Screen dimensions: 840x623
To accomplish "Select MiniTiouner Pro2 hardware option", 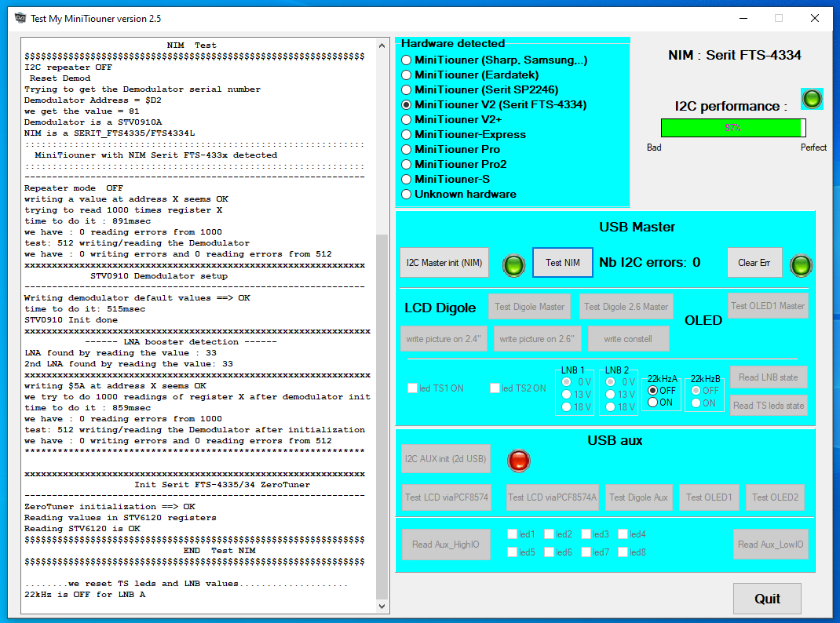I will pos(406,164).
